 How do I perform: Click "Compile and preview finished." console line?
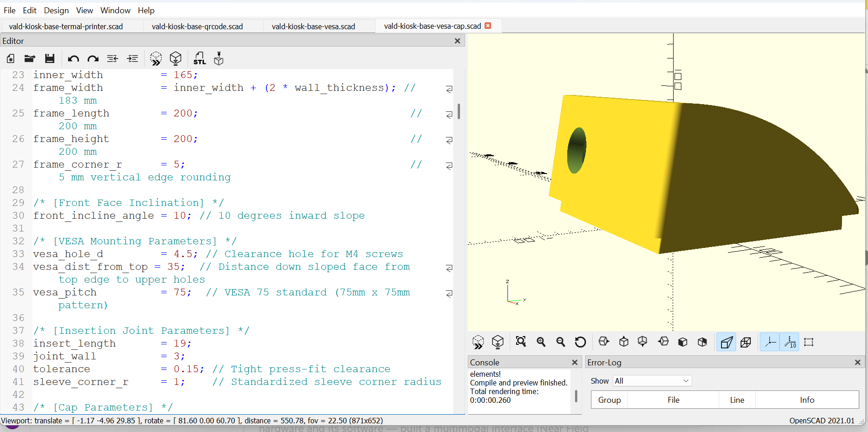pyautogui.click(x=518, y=383)
